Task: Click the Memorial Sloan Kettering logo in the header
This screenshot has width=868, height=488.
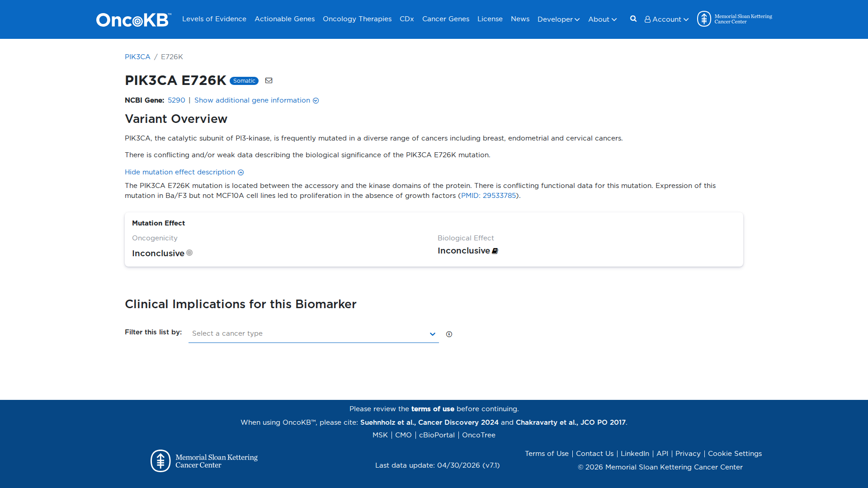Action: point(734,19)
